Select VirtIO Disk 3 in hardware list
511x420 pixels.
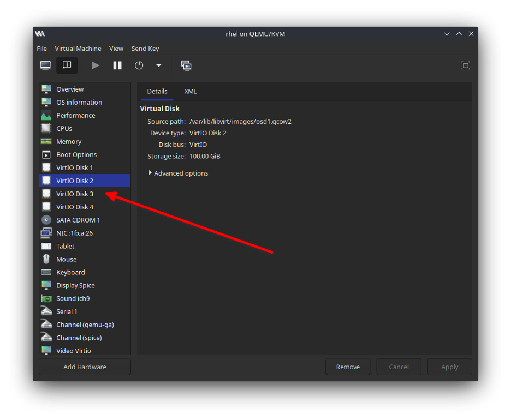tap(75, 194)
